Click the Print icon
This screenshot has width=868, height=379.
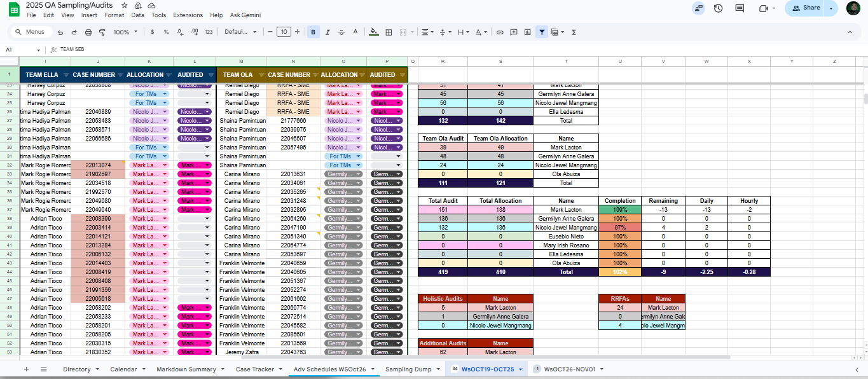tap(88, 32)
